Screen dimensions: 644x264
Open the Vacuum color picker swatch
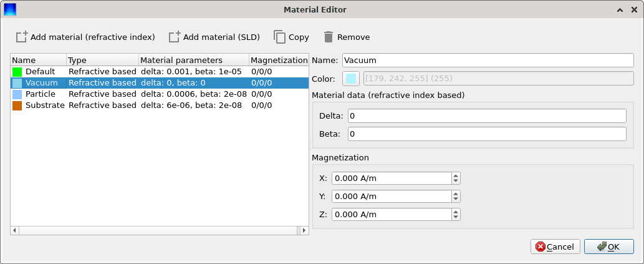[x=351, y=78]
